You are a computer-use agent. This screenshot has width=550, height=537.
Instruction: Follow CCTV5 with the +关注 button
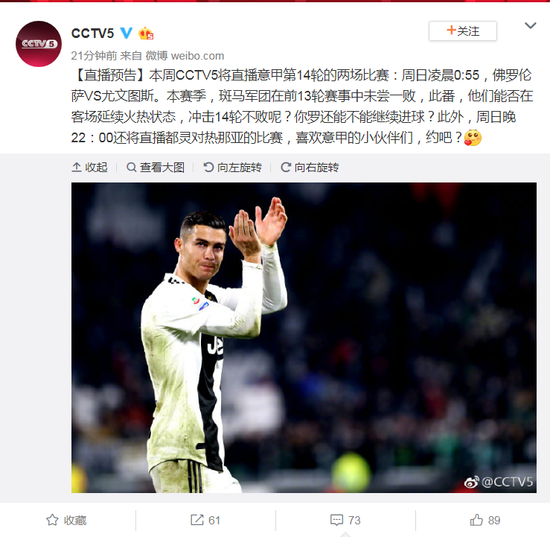(x=463, y=31)
